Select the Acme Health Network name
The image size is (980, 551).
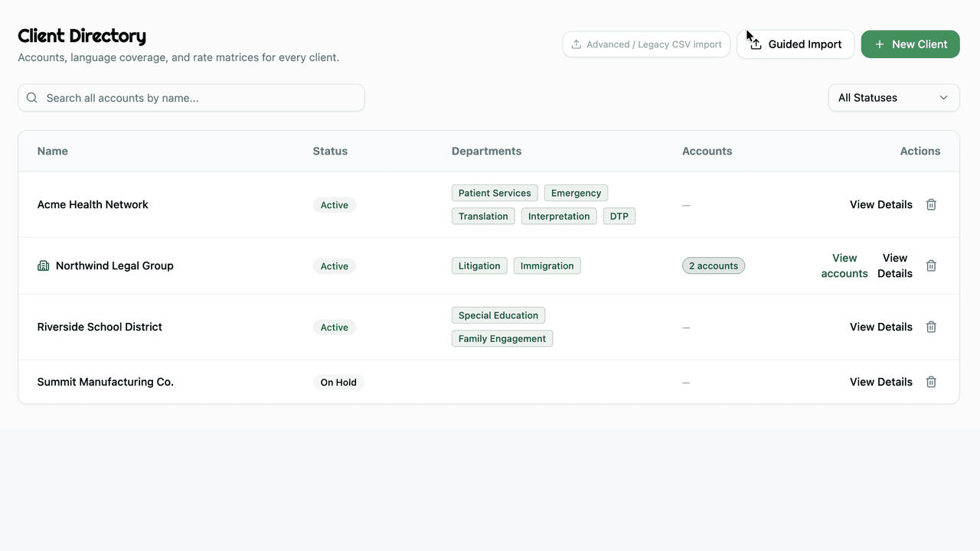coord(93,204)
